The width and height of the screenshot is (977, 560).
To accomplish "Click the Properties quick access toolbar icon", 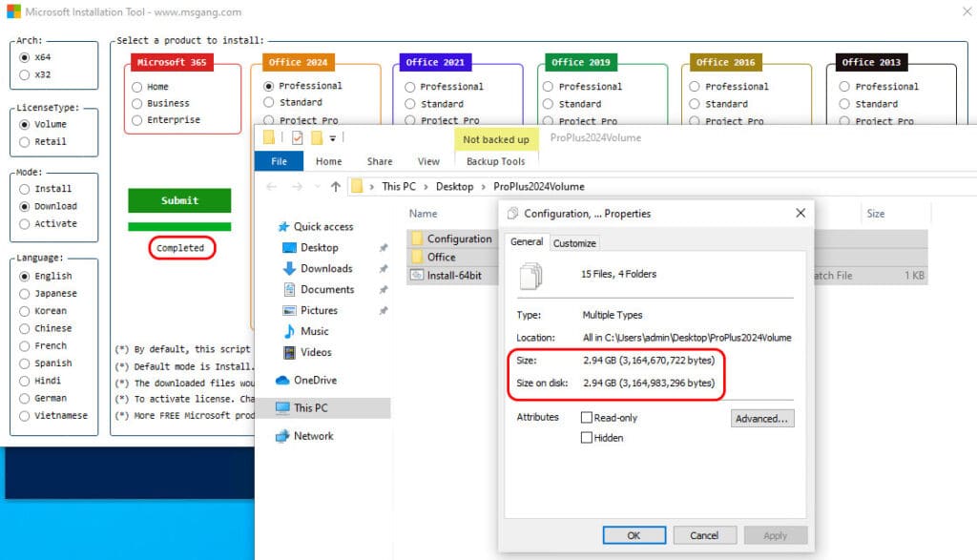I will (x=297, y=138).
